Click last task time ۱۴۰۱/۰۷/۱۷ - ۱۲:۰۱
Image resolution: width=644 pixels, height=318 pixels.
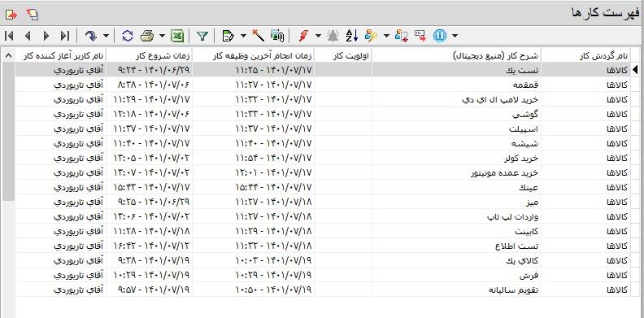(253, 172)
